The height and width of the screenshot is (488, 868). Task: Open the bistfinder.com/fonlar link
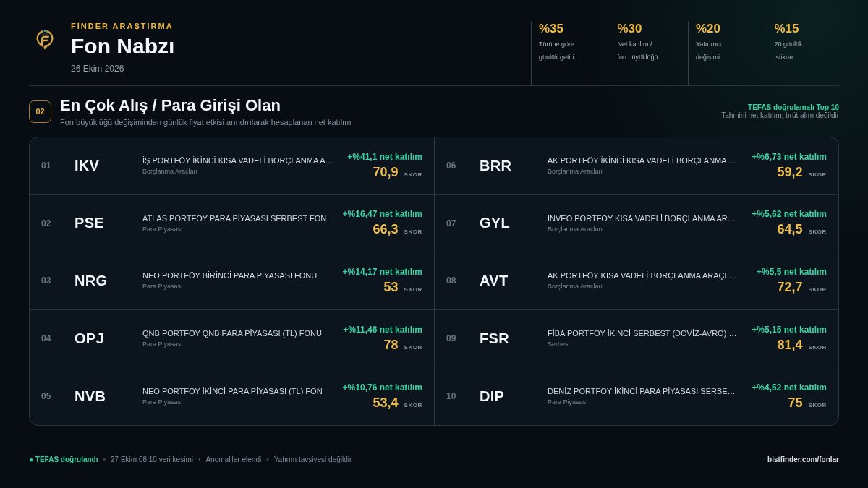[803, 459]
